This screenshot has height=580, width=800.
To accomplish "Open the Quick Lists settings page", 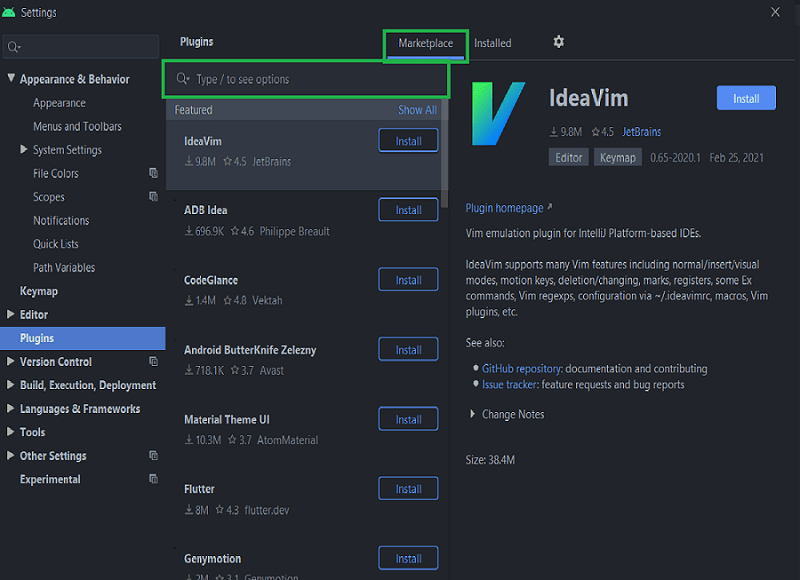I will click(x=56, y=244).
